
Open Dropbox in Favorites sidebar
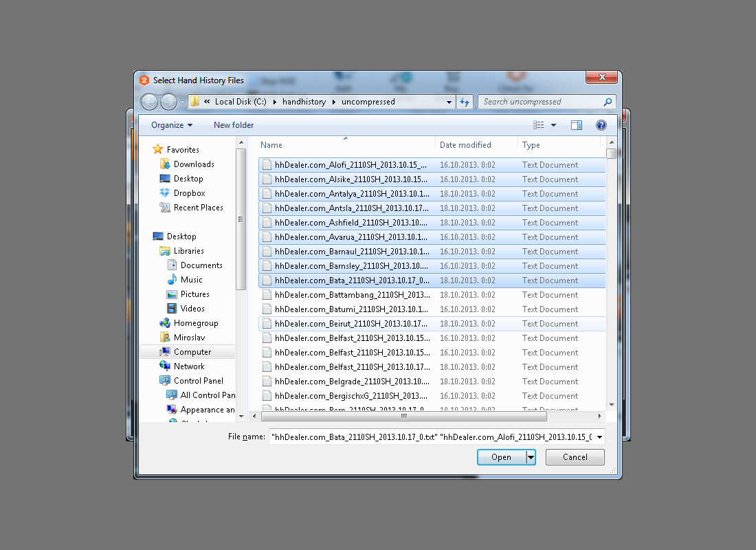click(189, 193)
